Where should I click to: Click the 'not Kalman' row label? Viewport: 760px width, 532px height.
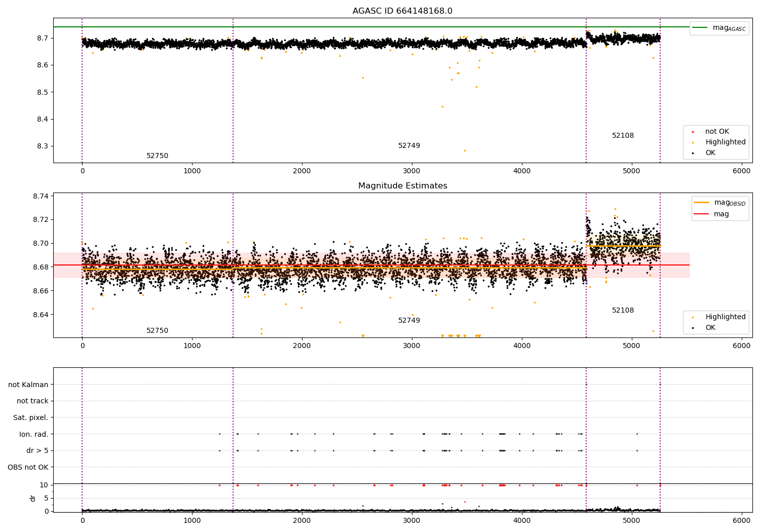coord(28,385)
